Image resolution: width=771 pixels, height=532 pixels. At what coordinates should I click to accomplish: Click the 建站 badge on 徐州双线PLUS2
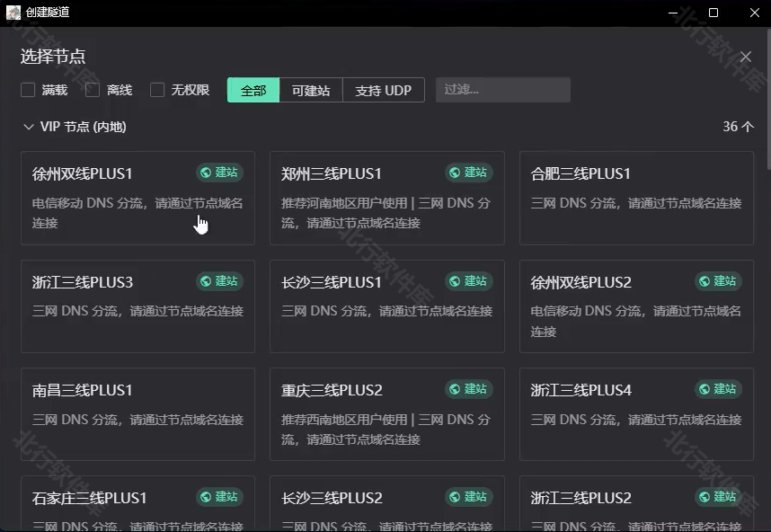[x=718, y=281]
